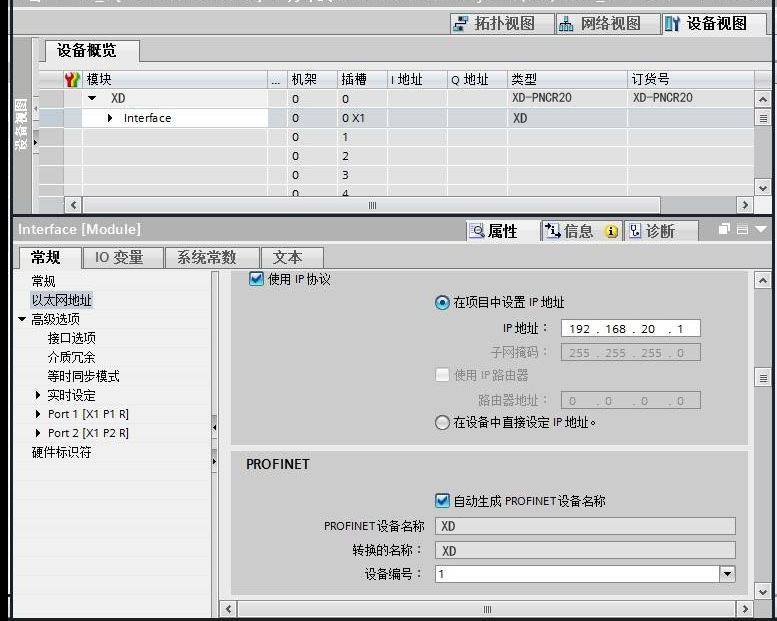Select the IO 变量 tab
The width and height of the screenshot is (777, 621).
coord(123,258)
